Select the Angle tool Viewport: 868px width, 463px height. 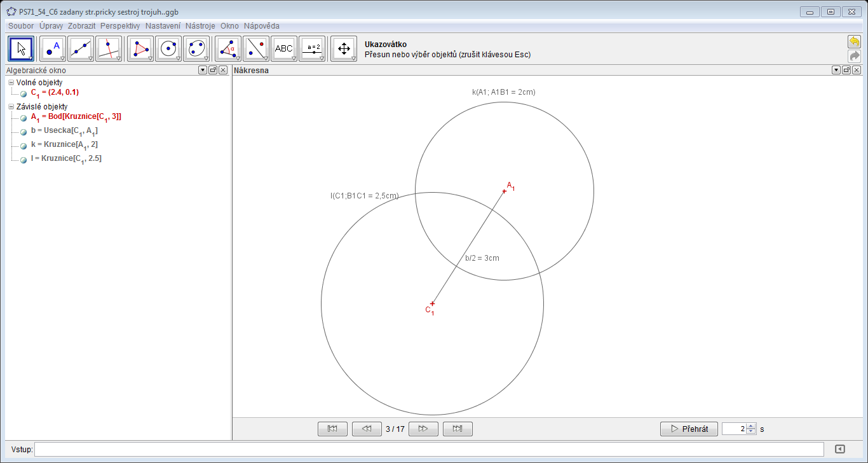tap(228, 48)
